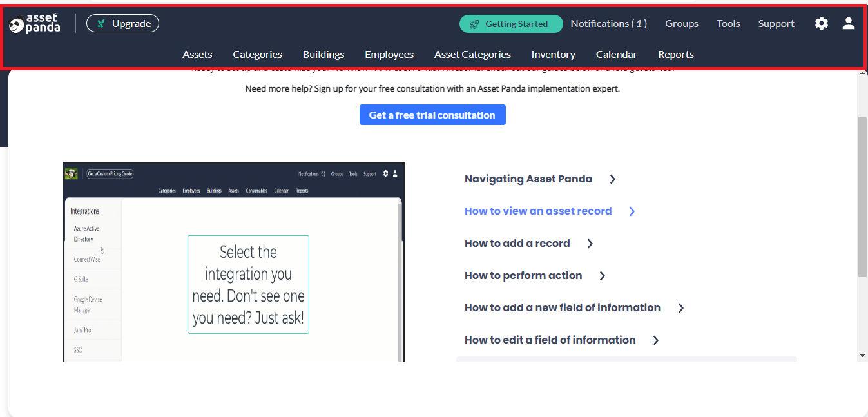Open How to add a record
Screen dimensions: 868x417
(517, 244)
